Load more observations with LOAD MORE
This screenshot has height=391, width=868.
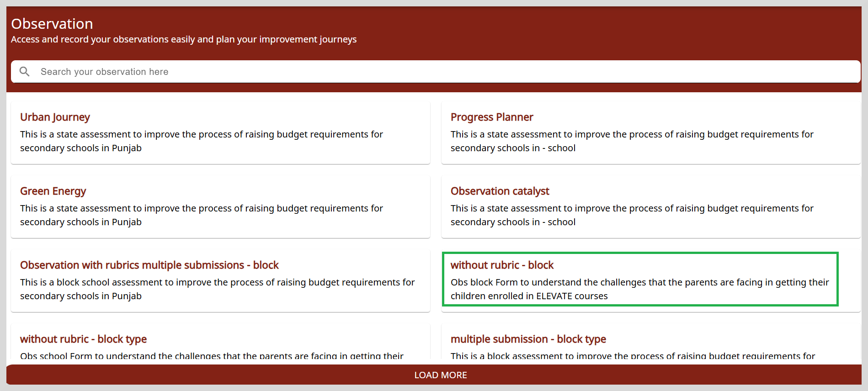(434, 375)
